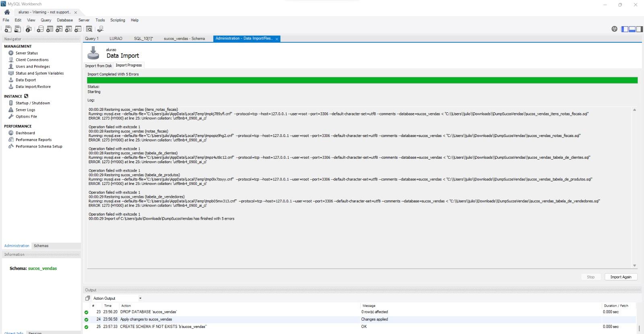Search table data icon

click(x=89, y=29)
